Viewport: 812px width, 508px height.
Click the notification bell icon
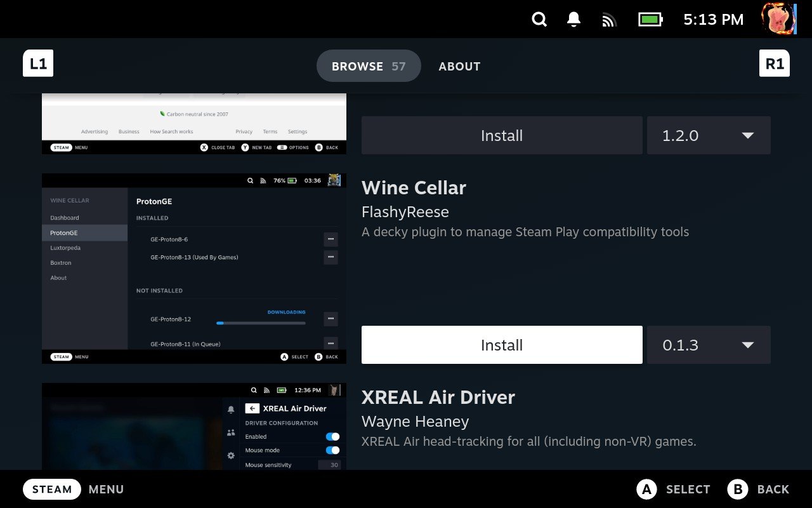[x=573, y=19]
